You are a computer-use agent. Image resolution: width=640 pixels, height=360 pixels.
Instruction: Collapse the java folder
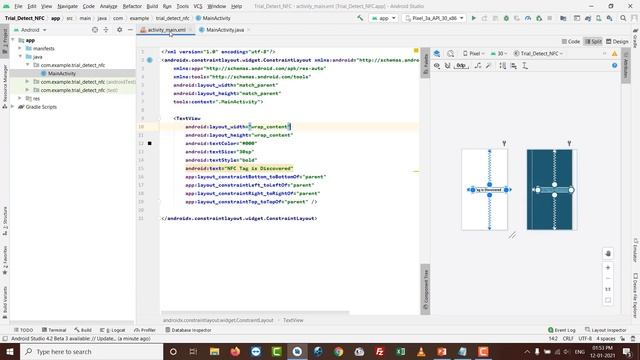pos(20,57)
